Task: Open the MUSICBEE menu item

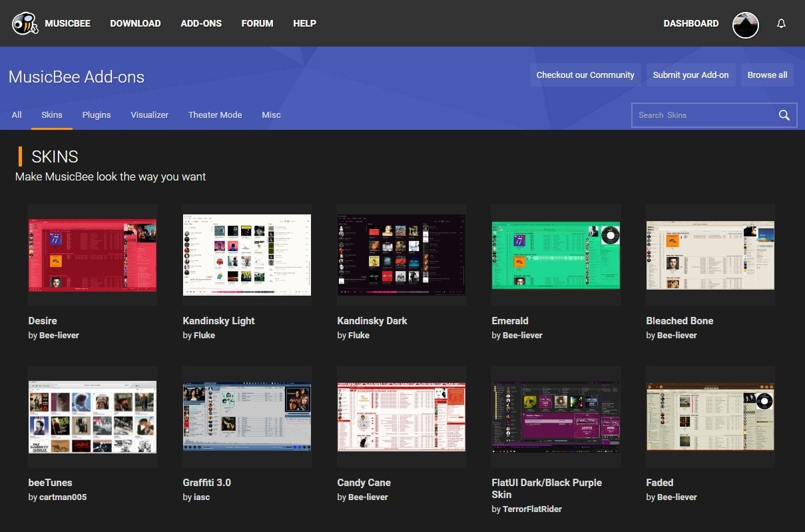Action: click(x=68, y=23)
